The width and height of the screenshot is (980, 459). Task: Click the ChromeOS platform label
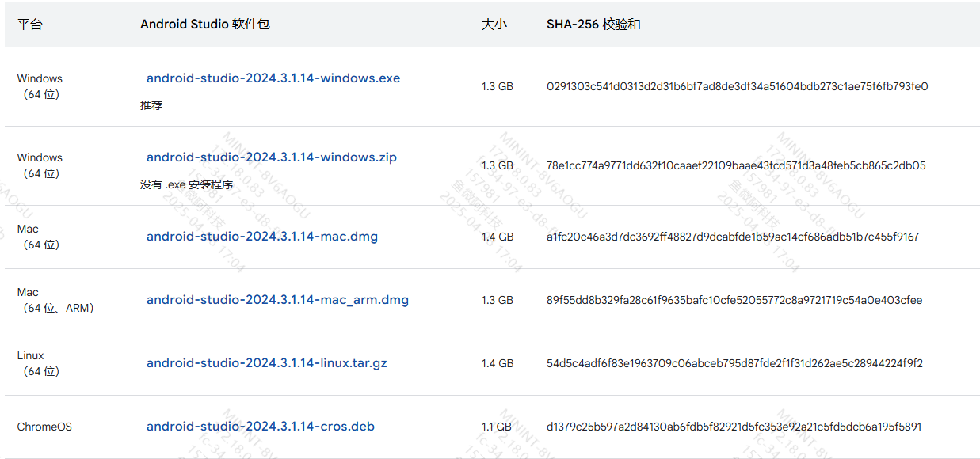[x=44, y=427]
